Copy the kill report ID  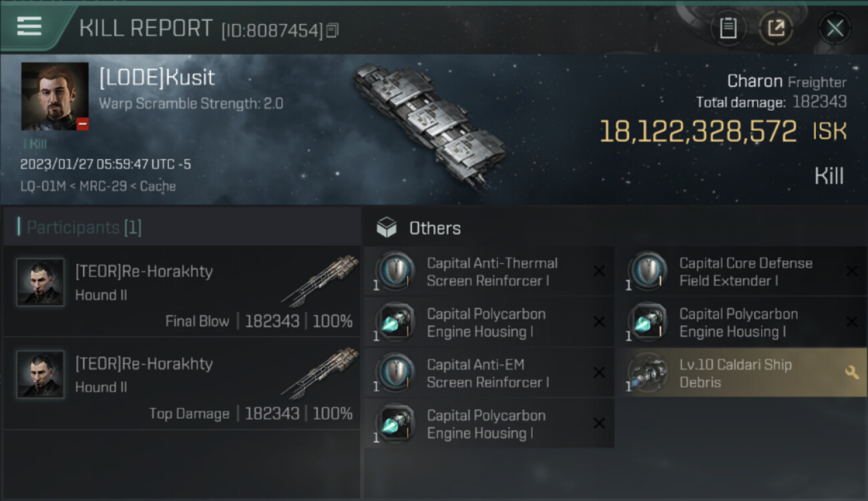tap(333, 30)
